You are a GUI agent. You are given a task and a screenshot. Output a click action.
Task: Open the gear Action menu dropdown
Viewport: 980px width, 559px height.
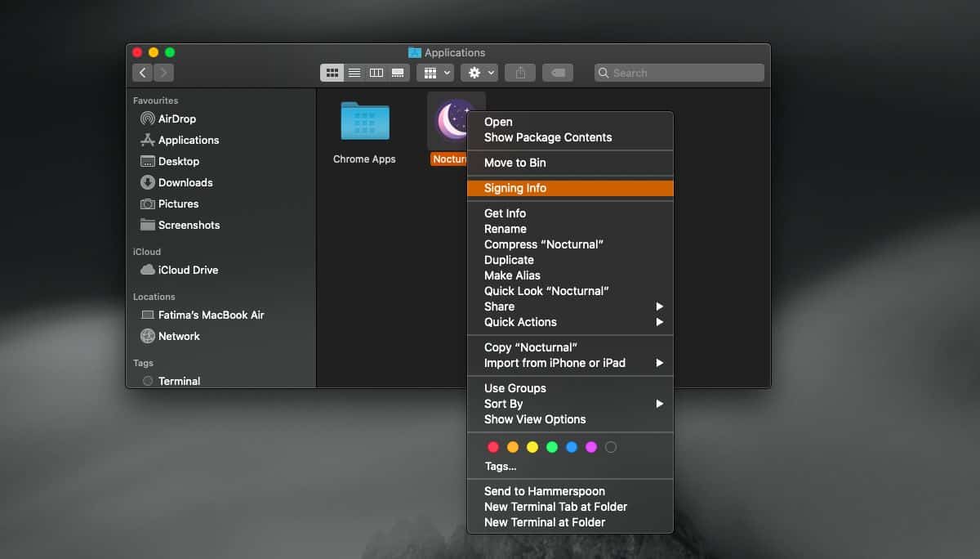tap(479, 73)
